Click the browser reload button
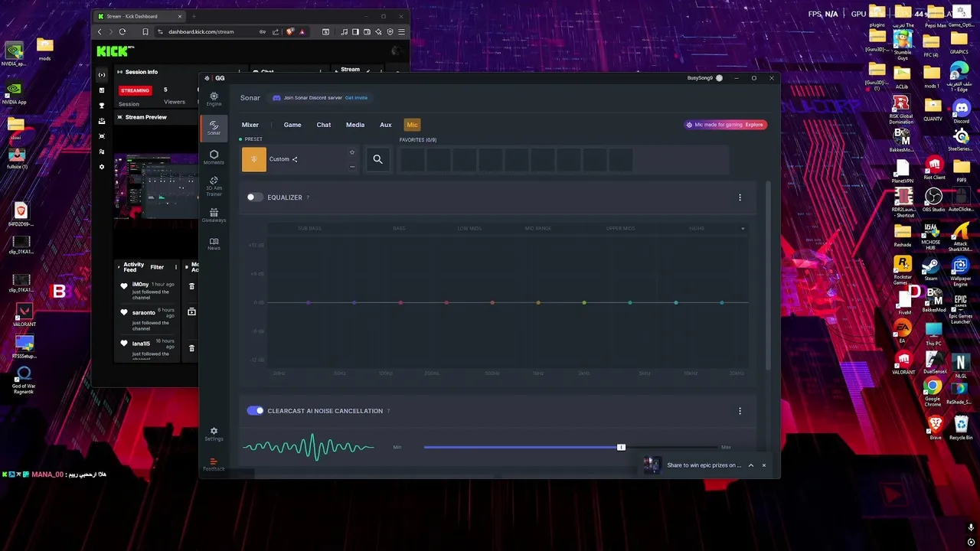 [x=122, y=31]
